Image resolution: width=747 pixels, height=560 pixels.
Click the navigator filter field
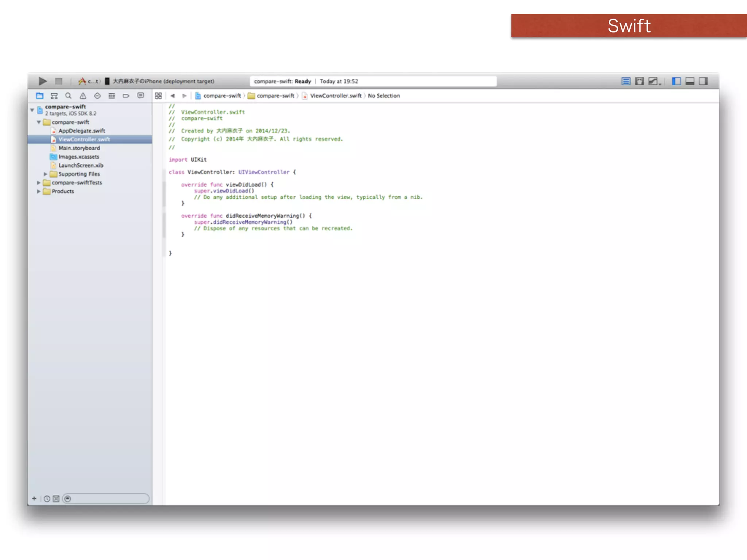click(x=106, y=498)
